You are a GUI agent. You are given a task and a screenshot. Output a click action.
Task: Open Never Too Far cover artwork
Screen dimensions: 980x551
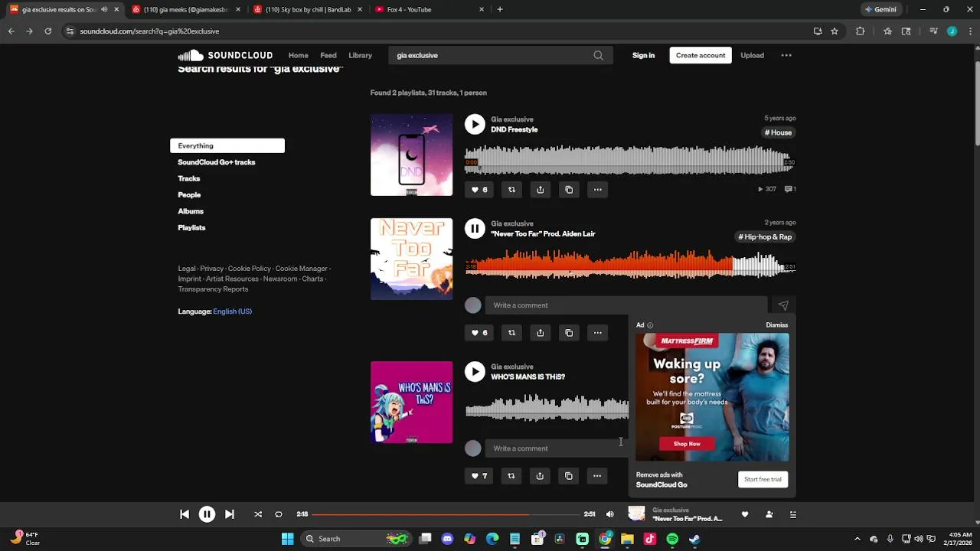tap(411, 259)
